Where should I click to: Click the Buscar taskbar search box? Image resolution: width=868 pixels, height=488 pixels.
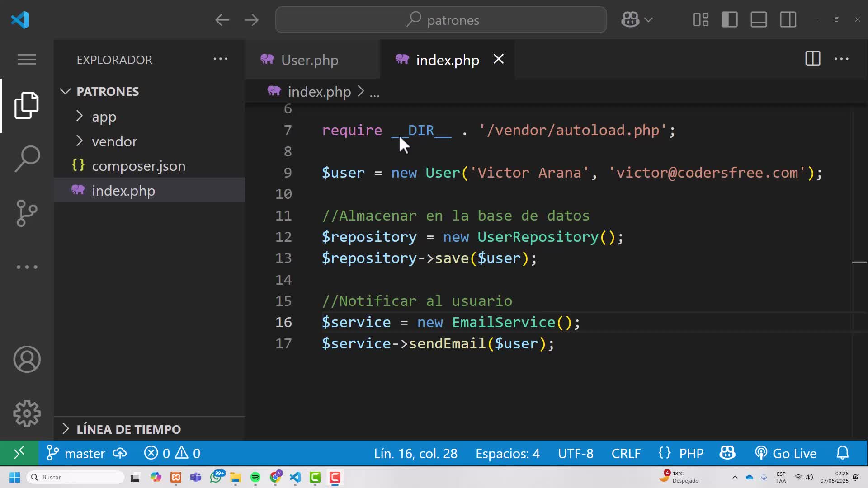click(x=75, y=477)
